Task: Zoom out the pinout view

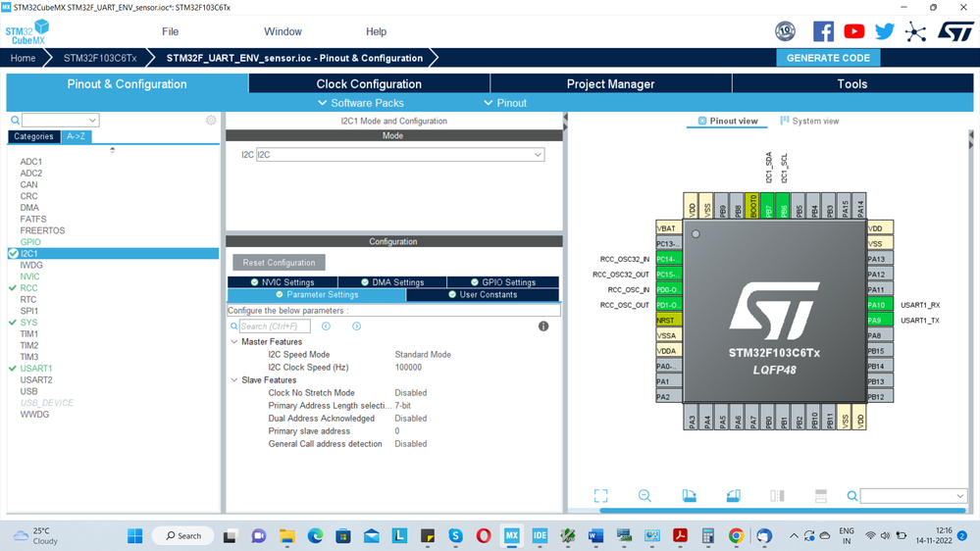Action: click(x=645, y=496)
